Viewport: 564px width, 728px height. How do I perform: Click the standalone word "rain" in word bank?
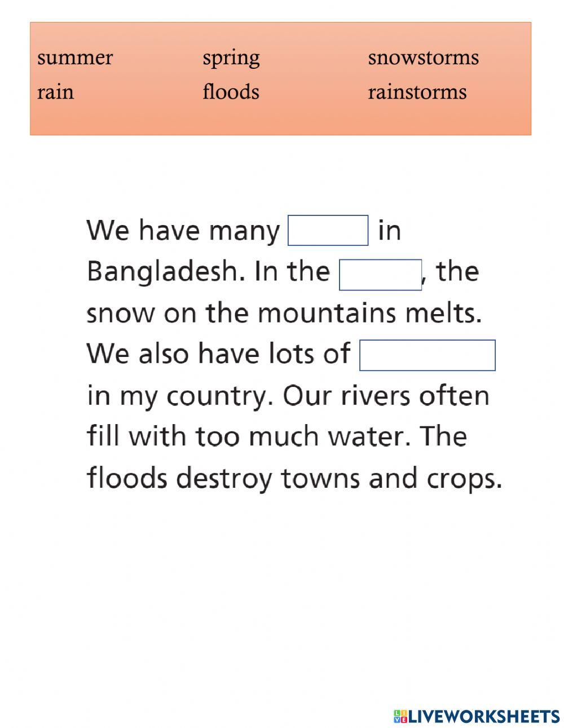coord(55,92)
